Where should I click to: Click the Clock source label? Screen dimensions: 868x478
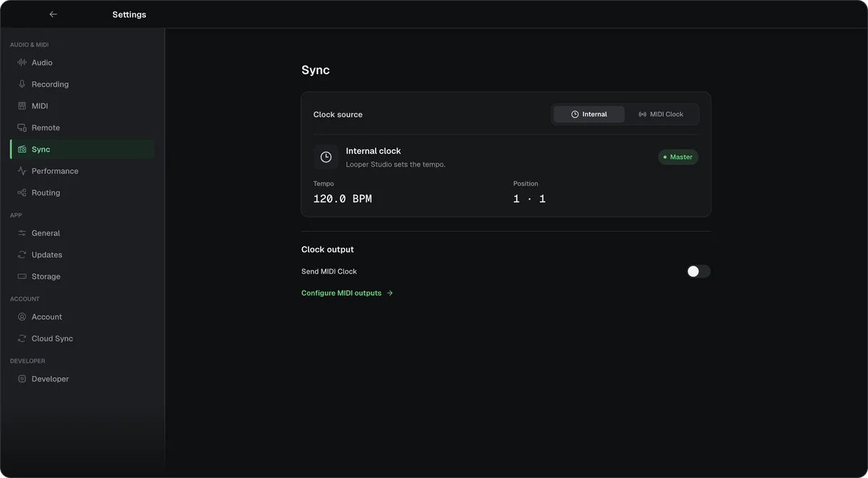(338, 115)
